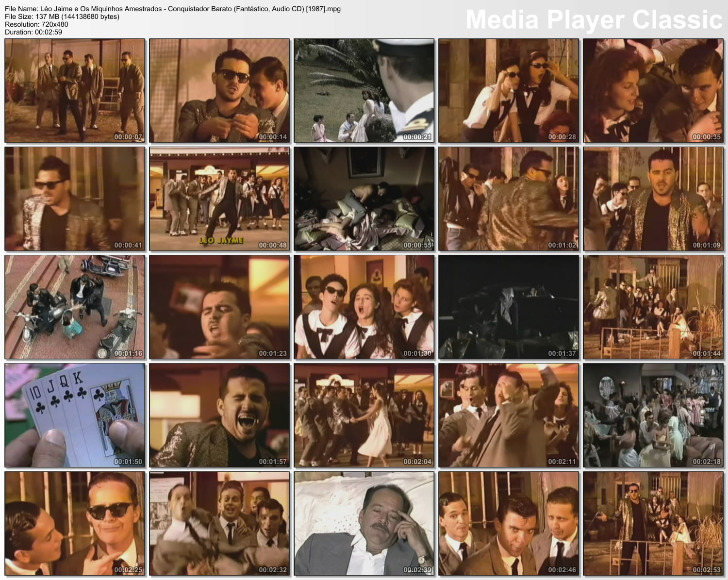Select the dark frame at 00:01:37
This screenshot has height=580, width=728.
pos(509,307)
